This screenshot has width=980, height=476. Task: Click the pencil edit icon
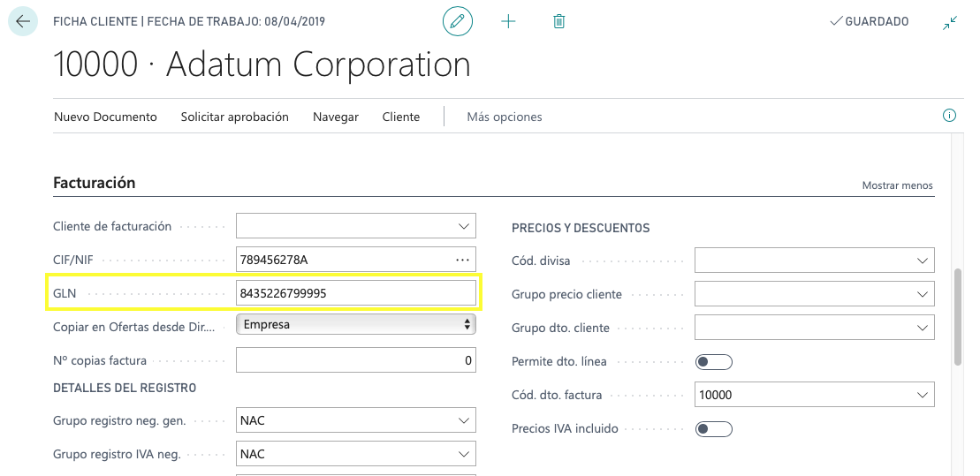458,21
